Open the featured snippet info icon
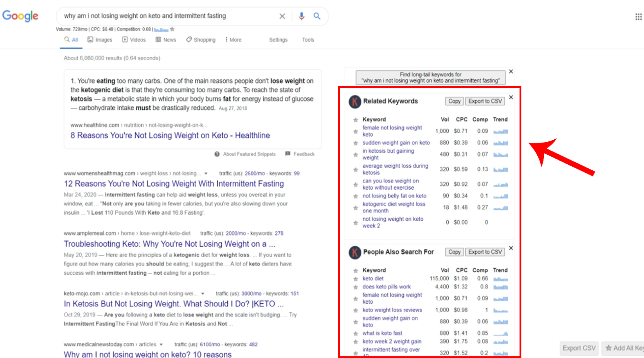This screenshot has width=644, height=358. tap(217, 154)
